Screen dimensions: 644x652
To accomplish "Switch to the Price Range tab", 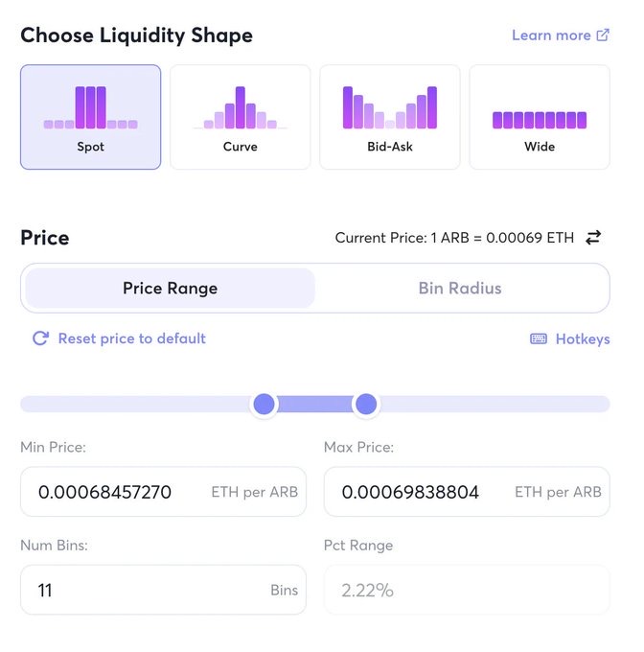I will click(x=170, y=288).
